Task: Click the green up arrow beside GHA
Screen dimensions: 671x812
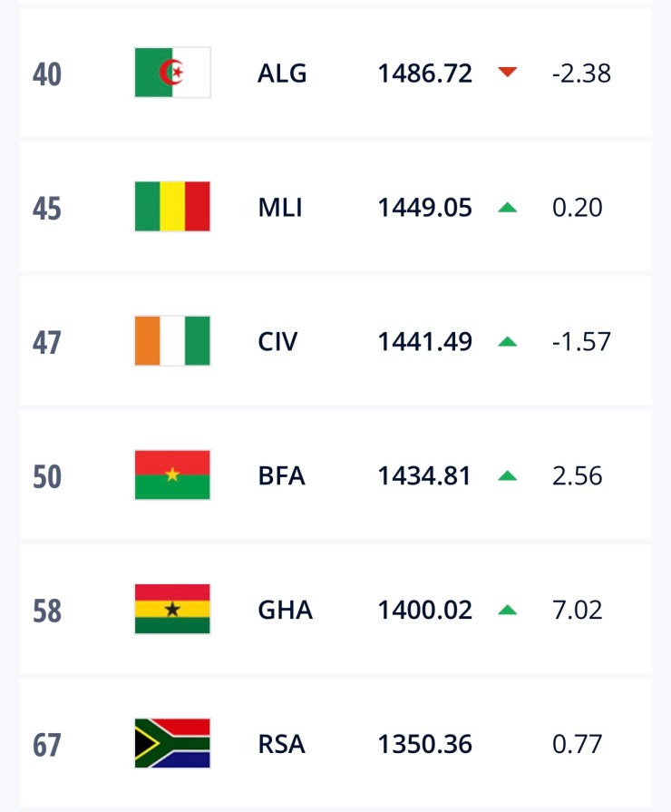Action: [507, 610]
